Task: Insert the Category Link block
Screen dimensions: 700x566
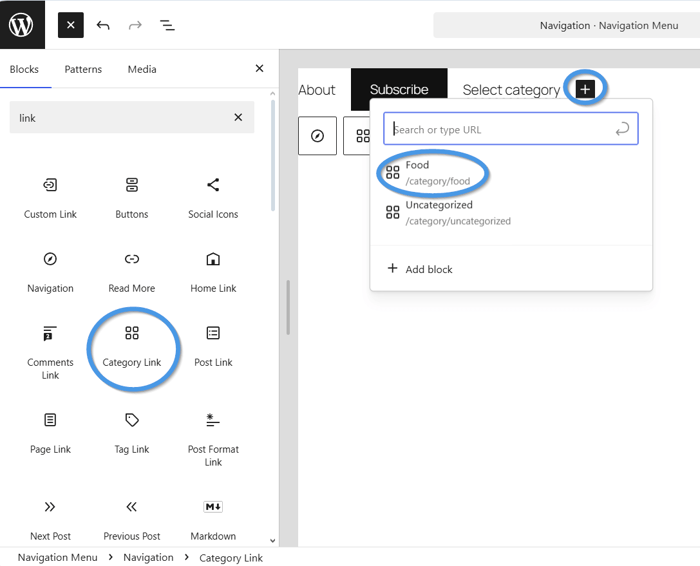Action: click(x=132, y=346)
